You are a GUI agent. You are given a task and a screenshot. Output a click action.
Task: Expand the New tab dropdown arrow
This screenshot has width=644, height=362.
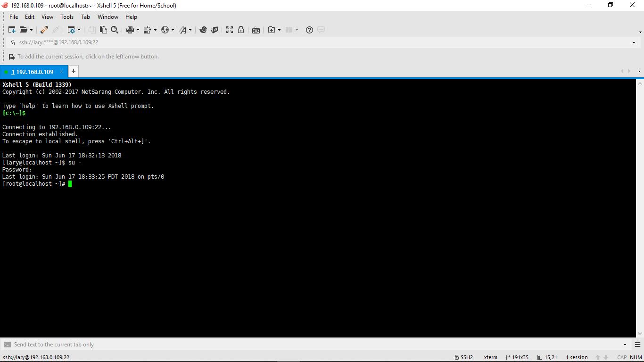pyautogui.click(x=279, y=30)
